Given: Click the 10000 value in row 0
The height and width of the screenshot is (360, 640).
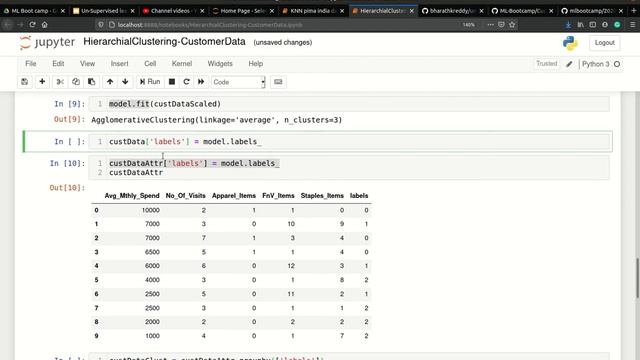Looking at the screenshot, I should coord(151,210).
